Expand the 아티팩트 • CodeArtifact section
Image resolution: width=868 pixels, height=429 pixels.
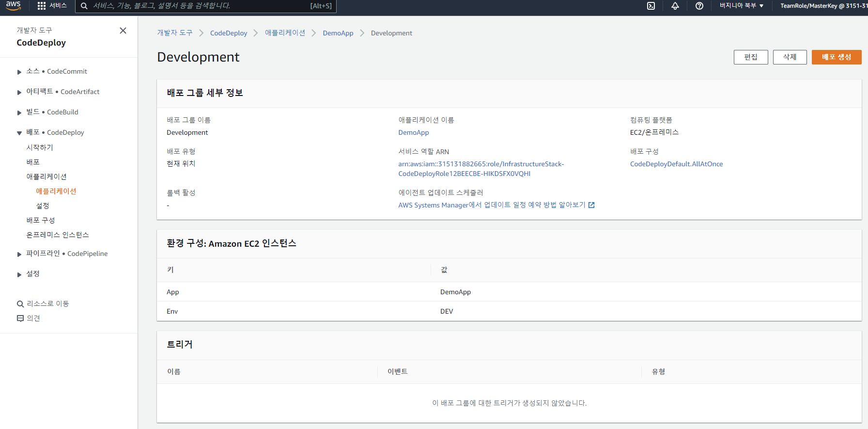pos(19,92)
